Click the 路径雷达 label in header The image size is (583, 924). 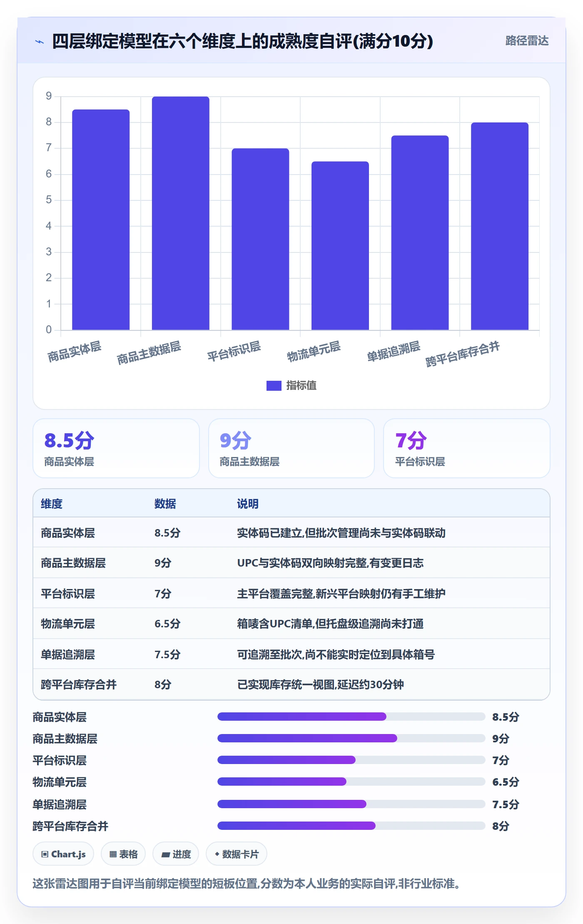click(527, 41)
